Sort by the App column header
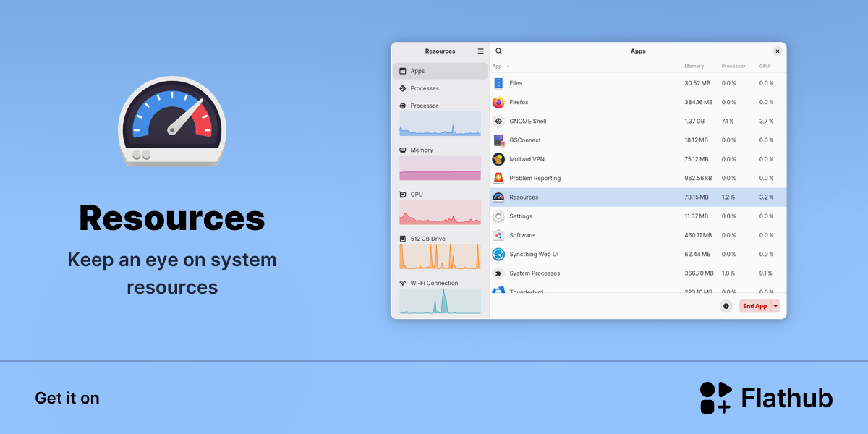Image resolution: width=868 pixels, height=434 pixels. [497, 66]
